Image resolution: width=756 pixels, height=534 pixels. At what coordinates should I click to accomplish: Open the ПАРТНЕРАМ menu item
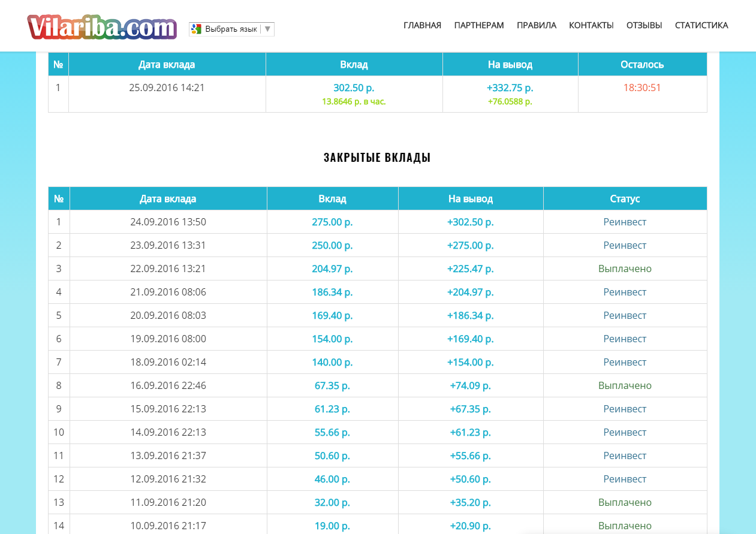click(x=479, y=25)
